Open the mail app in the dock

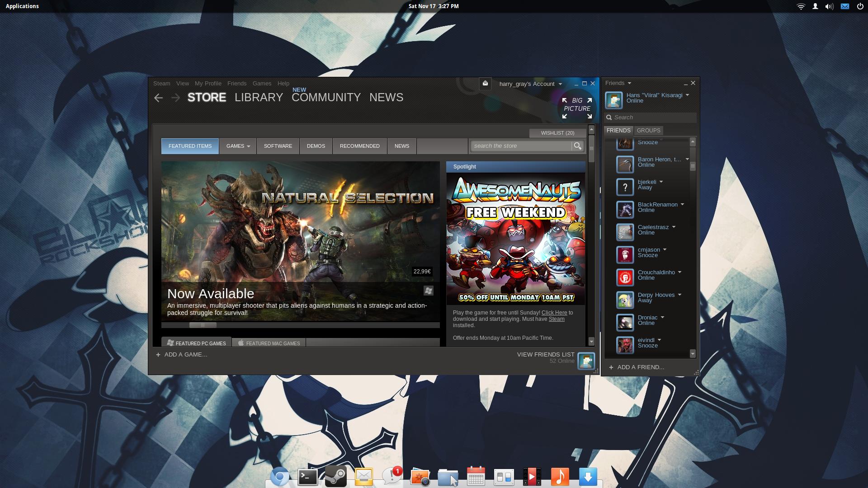tap(363, 477)
